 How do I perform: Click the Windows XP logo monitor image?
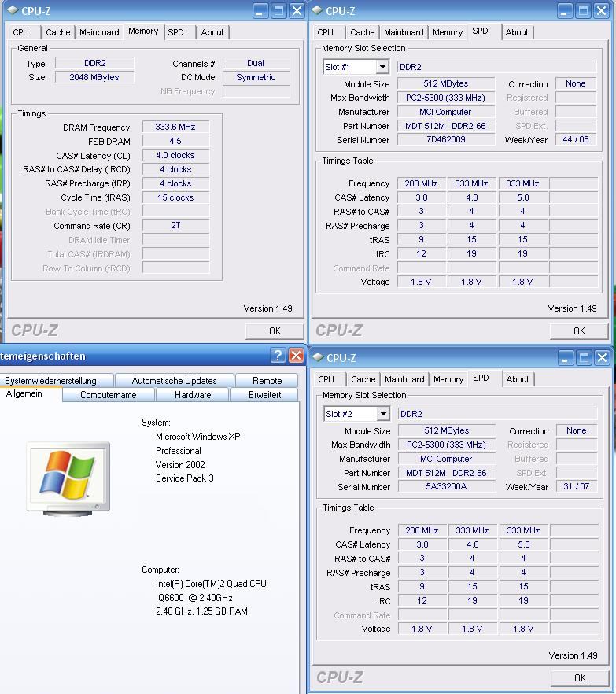coord(68,478)
